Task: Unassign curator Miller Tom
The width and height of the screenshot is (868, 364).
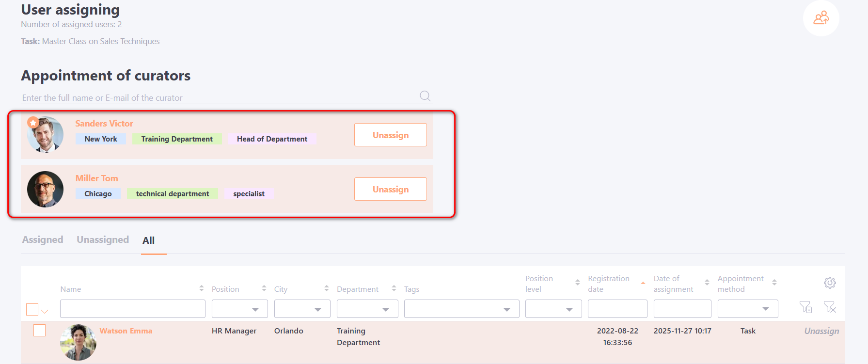Action: (x=390, y=189)
